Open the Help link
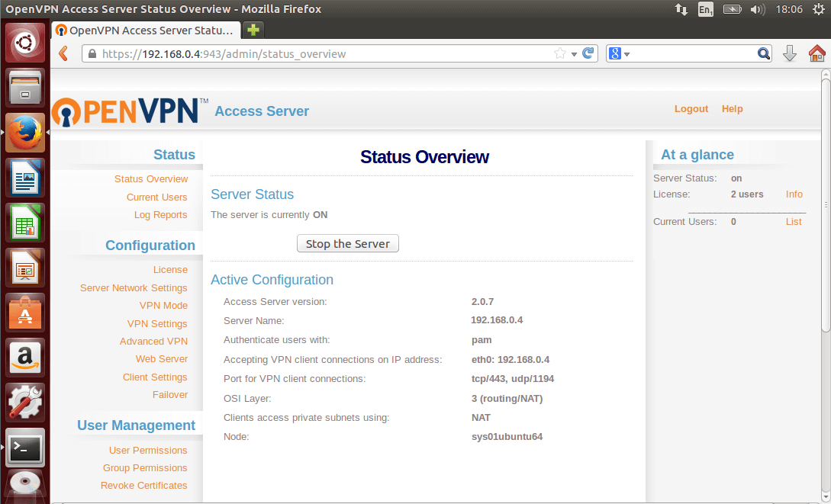831x504 pixels. pos(732,108)
